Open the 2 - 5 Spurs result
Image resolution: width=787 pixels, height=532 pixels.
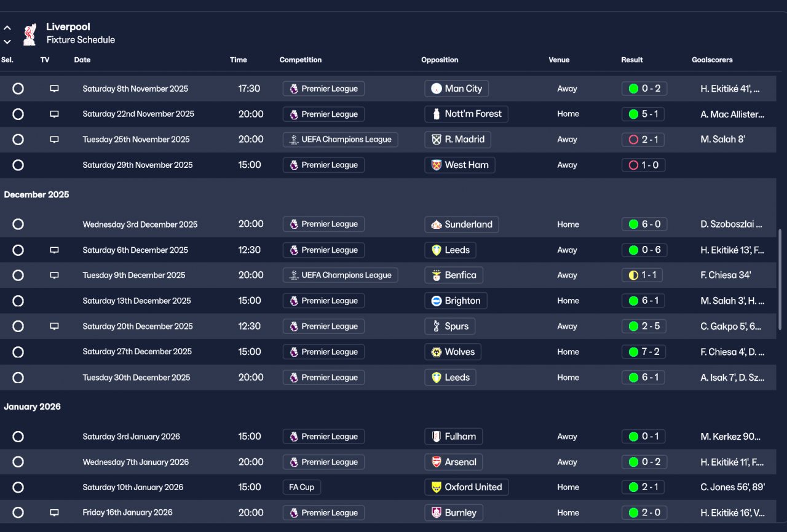click(644, 327)
